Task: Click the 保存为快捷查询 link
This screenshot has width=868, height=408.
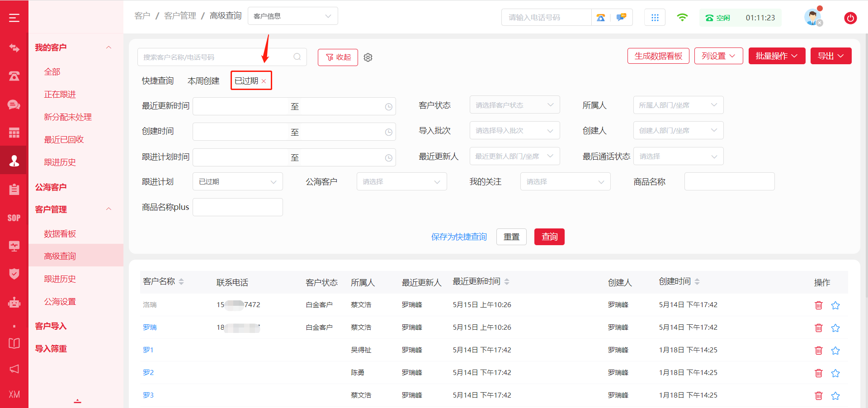Action: [459, 237]
